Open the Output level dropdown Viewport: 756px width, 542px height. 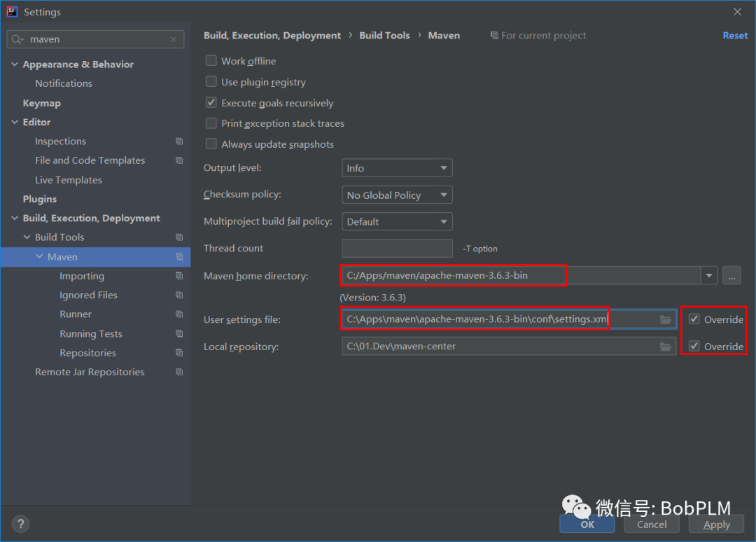click(397, 168)
